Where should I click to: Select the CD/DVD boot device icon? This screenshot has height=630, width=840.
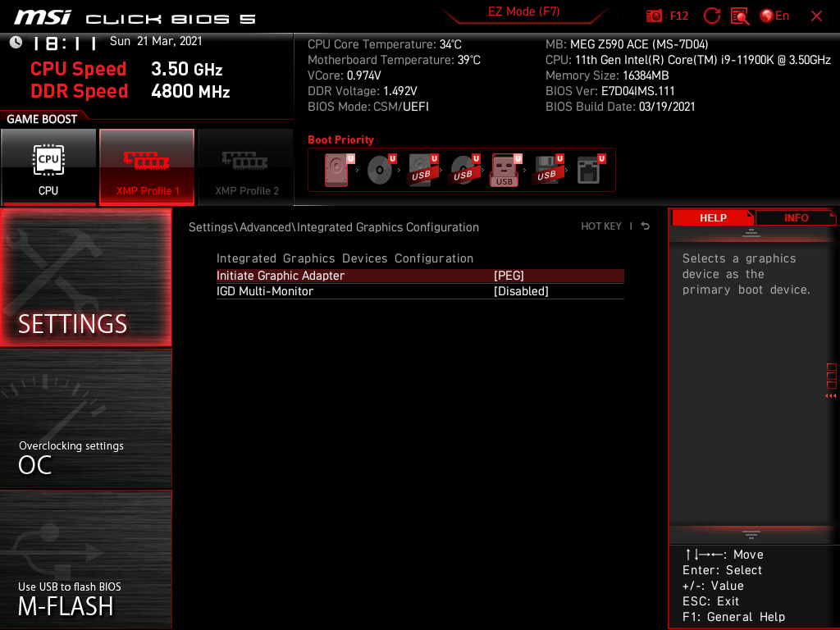click(x=380, y=170)
